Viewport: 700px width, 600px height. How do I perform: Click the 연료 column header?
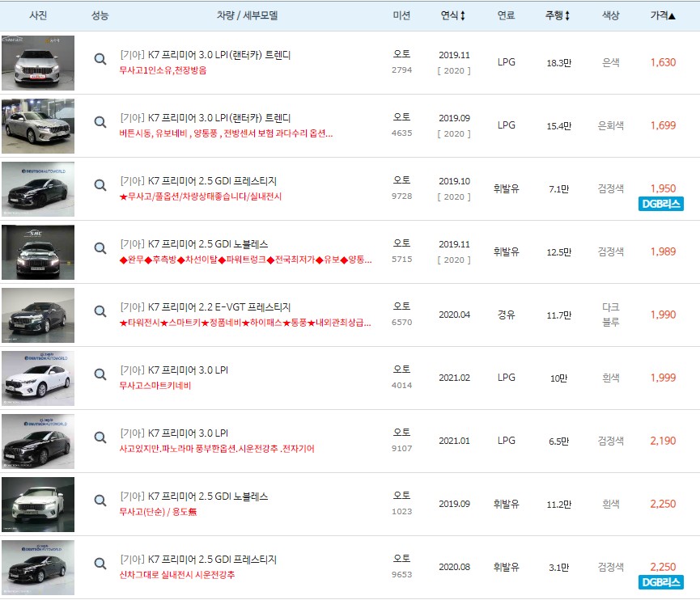click(506, 15)
